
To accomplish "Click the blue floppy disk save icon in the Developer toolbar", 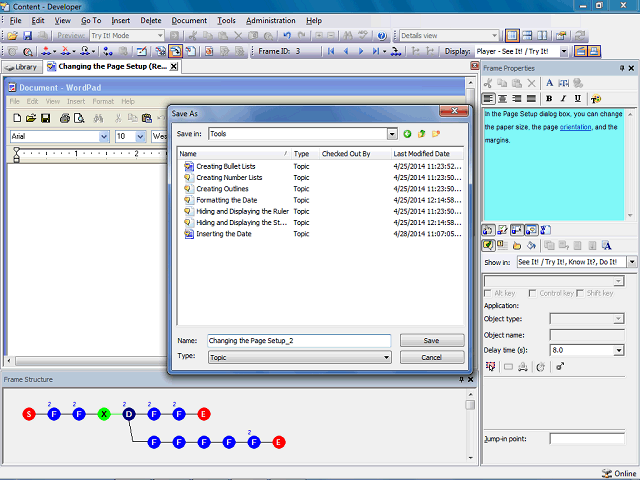I will coord(27,36).
